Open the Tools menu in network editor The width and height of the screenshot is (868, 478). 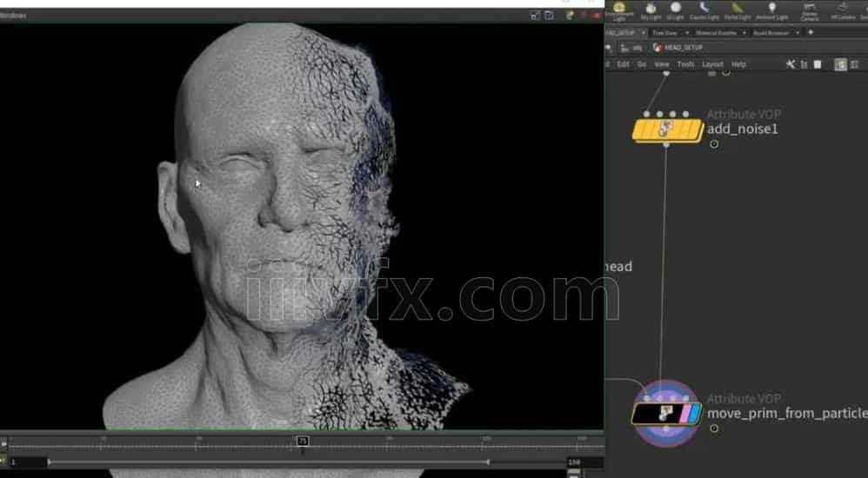pyautogui.click(x=685, y=64)
